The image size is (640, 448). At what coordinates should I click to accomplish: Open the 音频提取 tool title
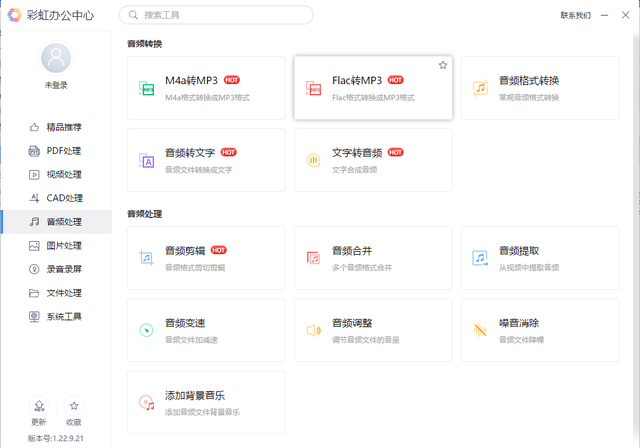519,251
